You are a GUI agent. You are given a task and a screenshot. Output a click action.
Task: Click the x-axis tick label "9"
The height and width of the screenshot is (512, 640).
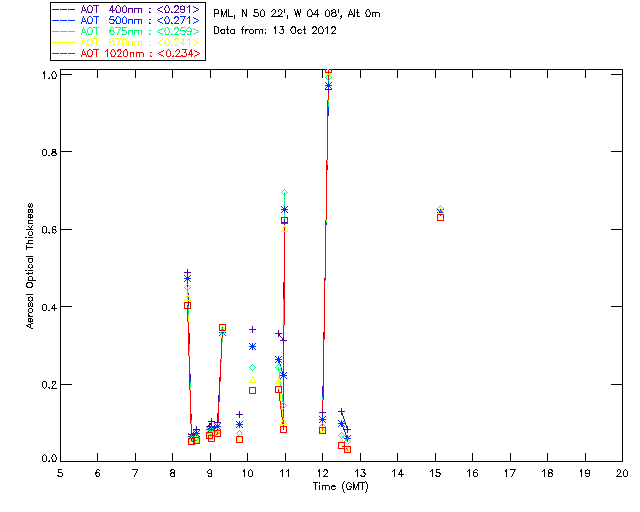pyautogui.click(x=210, y=473)
